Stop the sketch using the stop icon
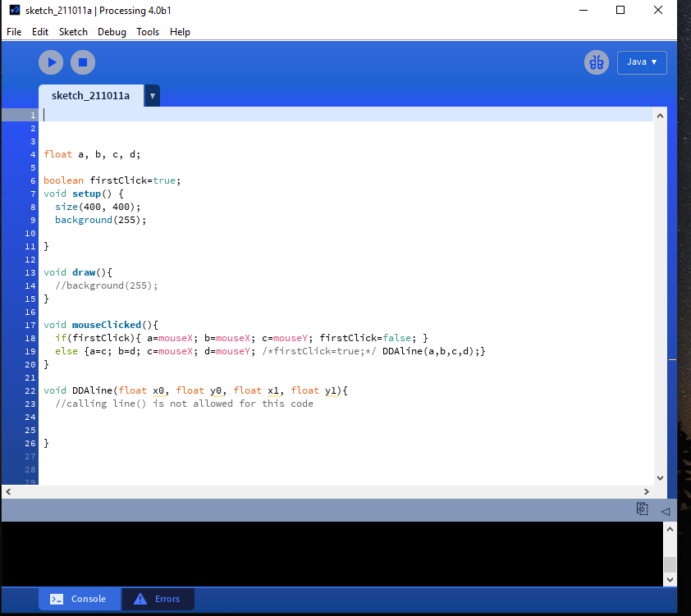 click(82, 62)
